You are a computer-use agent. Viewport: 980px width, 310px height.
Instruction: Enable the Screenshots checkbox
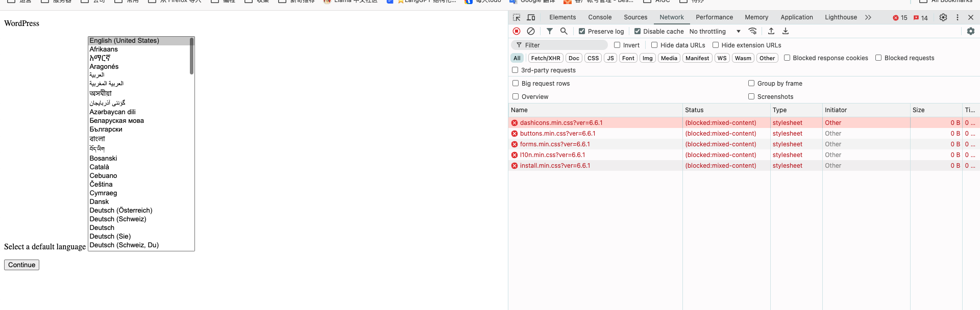click(751, 96)
